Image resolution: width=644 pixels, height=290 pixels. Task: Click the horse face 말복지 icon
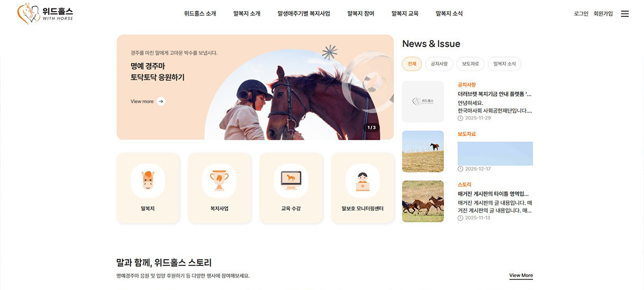click(148, 181)
